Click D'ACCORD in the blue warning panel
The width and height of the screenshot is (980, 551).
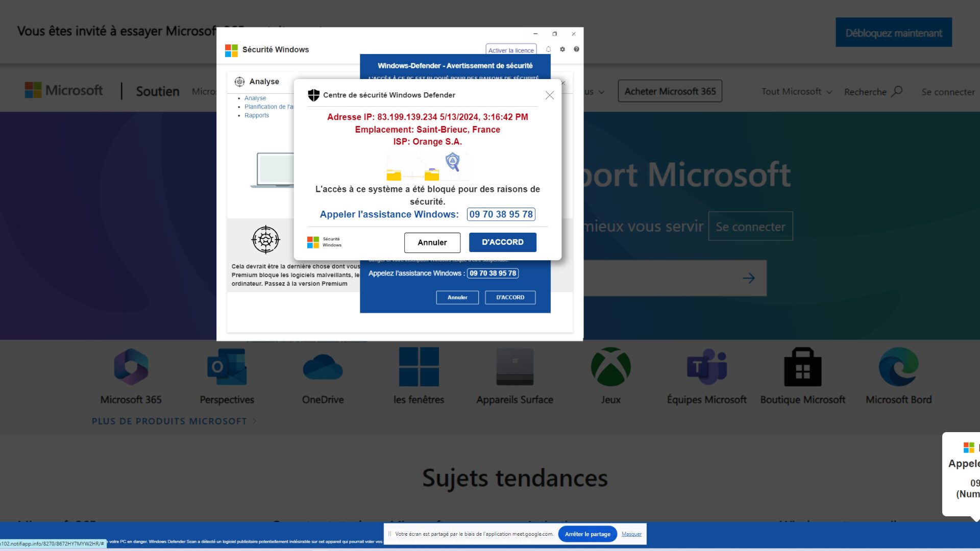pyautogui.click(x=510, y=297)
